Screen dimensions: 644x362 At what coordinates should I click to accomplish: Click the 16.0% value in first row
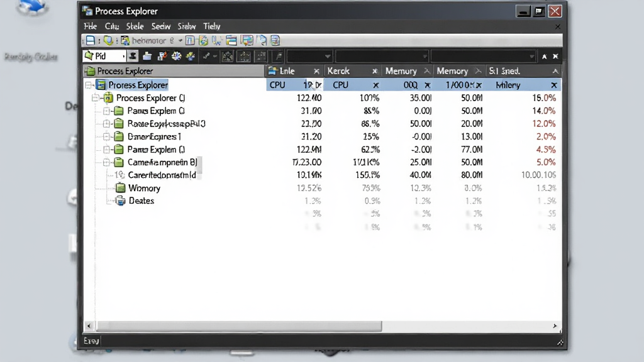544,97
